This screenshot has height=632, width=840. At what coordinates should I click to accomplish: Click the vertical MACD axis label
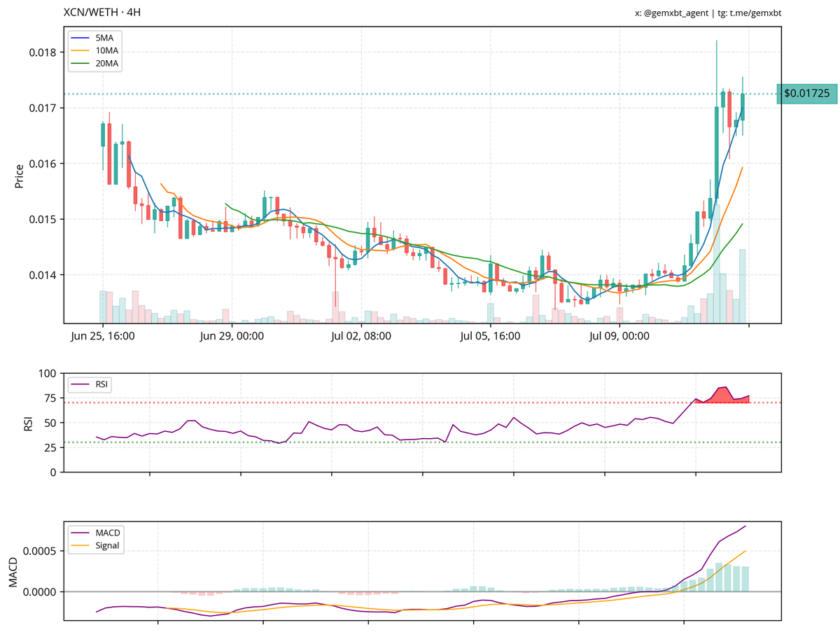(12, 571)
